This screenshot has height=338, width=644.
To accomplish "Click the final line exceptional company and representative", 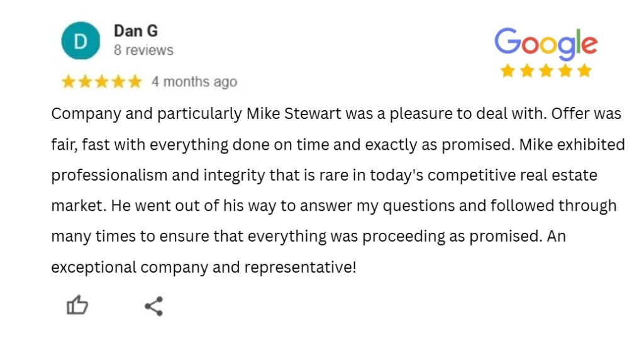I will pos(204,268).
